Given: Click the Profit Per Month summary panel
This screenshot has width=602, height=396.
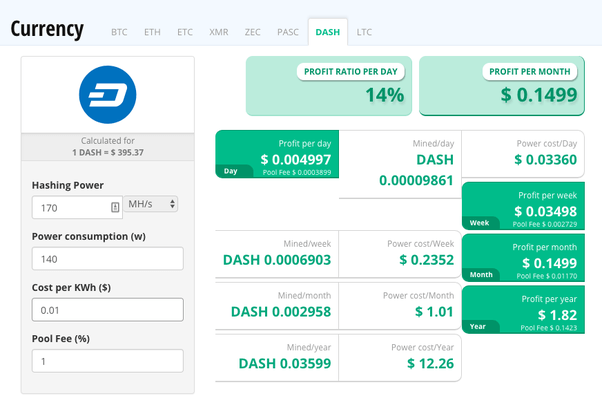Looking at the screenshot, I should (x=502, y=86).
